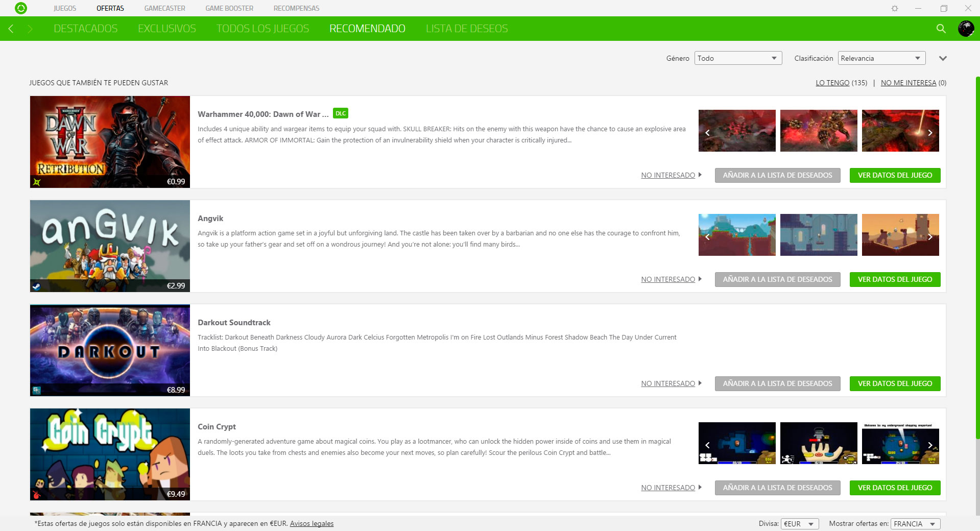Show next Warhammer screenshot
The height and width of the screenshot is (531, 980).
[930, 133]
